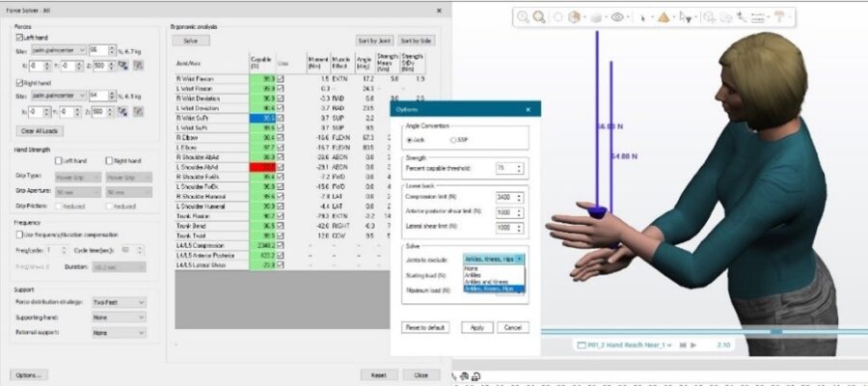The height and width of the screenshot is (386, 868).
Task: Open the Force distribution strategy dropdown
Action: click(x=118, y=302)
